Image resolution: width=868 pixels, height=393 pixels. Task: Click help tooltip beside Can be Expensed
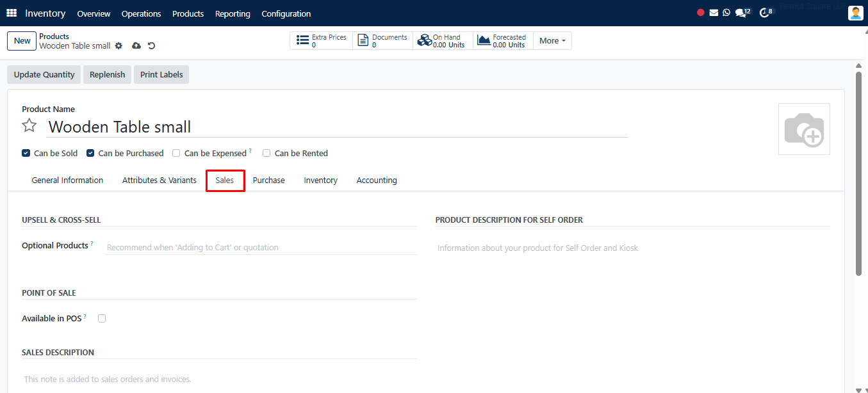coord(250,151)
